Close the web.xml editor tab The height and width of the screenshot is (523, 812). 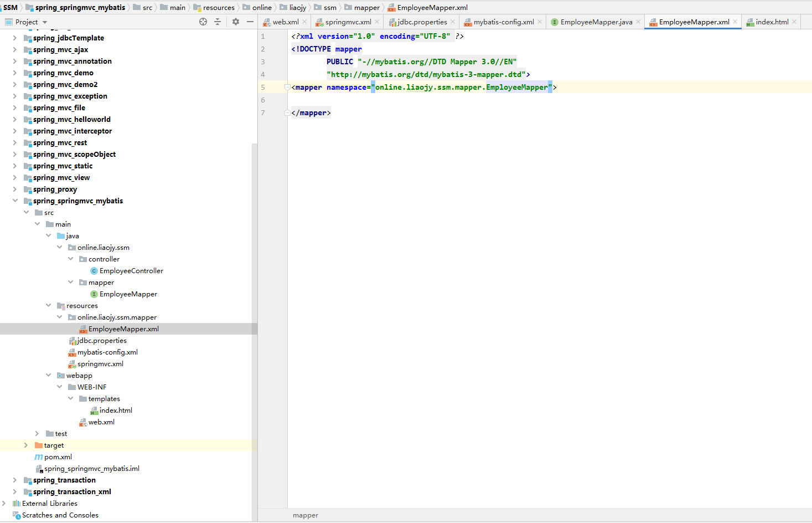coord(304,22)
